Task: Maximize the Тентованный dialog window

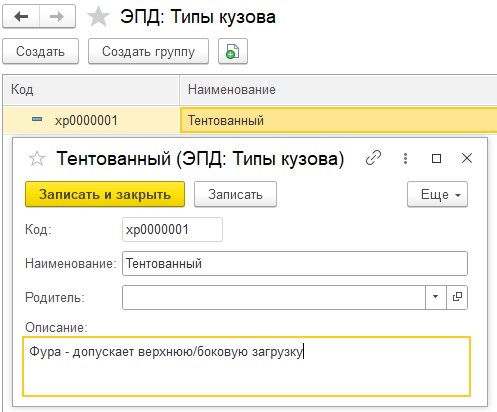Action: 436,158
